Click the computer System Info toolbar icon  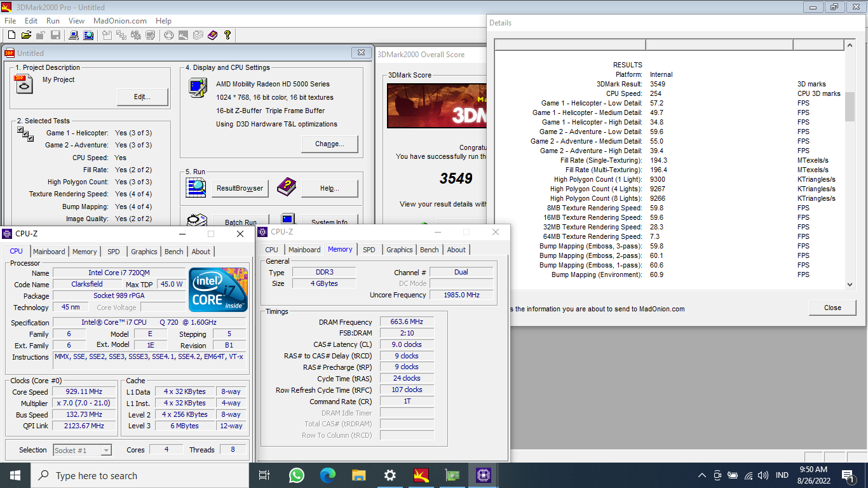74,35
